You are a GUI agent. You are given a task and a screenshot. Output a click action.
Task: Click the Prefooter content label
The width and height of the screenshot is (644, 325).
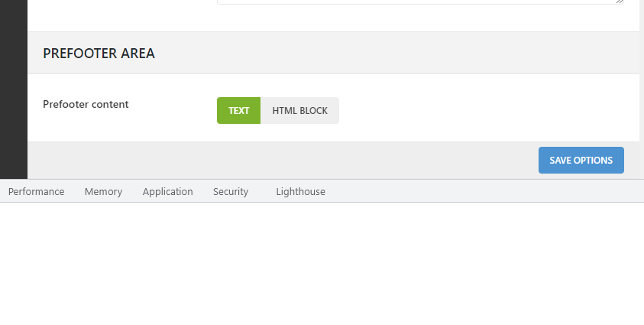[x=86, y=104]
